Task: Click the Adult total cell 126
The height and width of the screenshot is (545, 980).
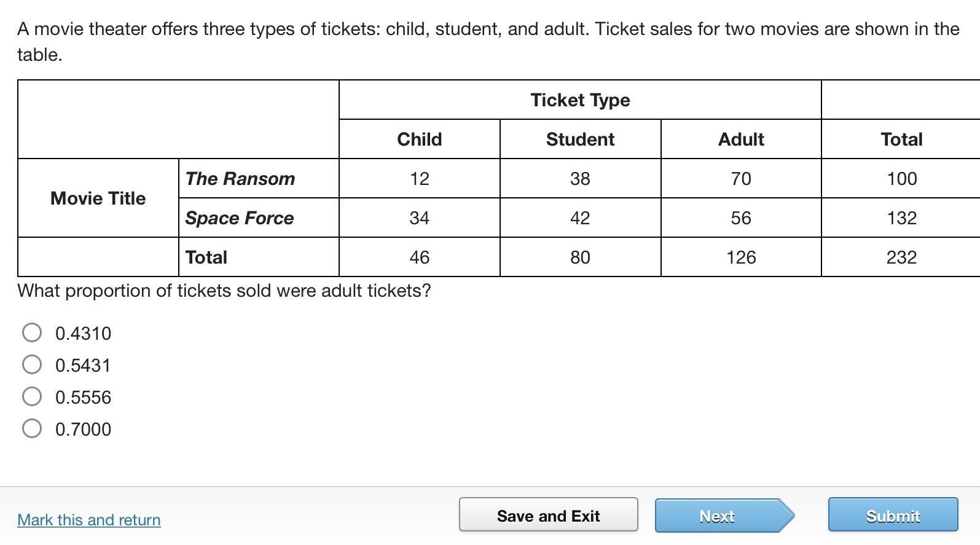Action: pyautogui.click(x=741, y=257)
